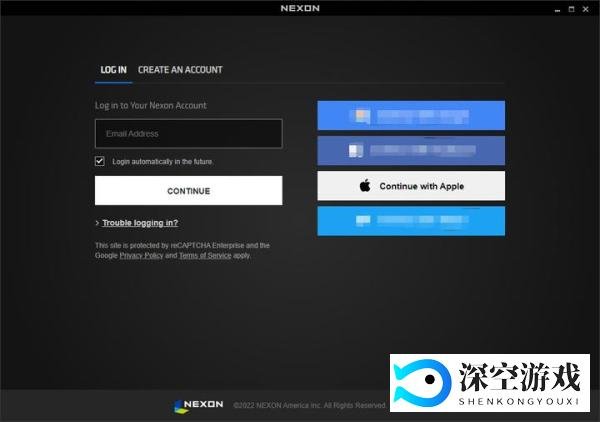The width and height of the screenshot is (600, 422).
Task: Maximize the Nexon launcher window
Action: coord(571,9)
